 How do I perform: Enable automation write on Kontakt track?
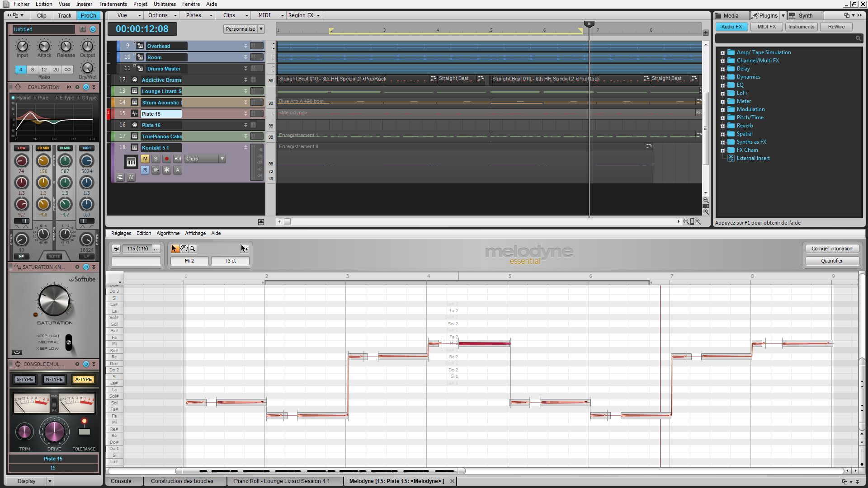click(156, 170)
